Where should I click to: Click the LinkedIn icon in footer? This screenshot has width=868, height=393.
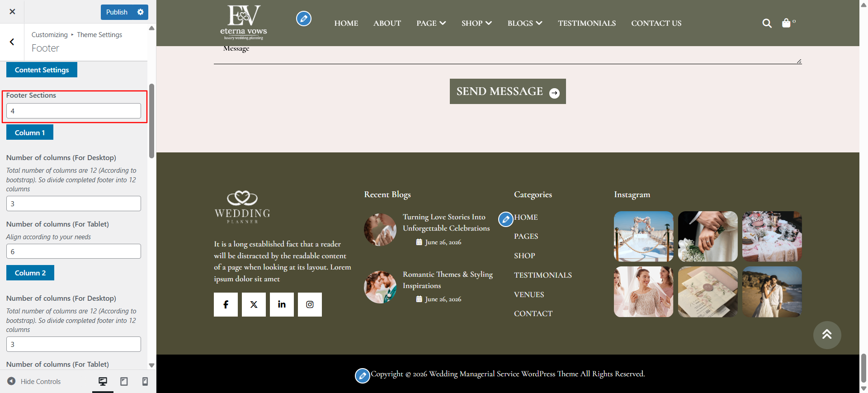tap(282, 304)
